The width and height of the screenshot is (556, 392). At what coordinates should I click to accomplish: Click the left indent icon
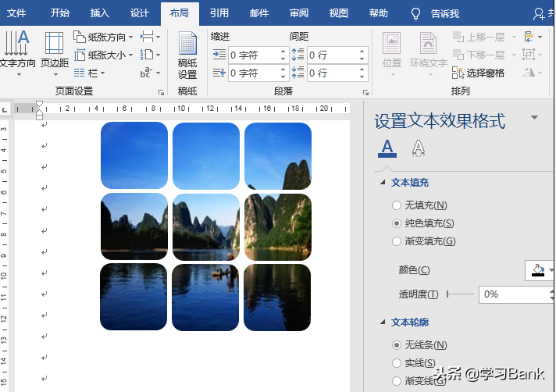219,55
